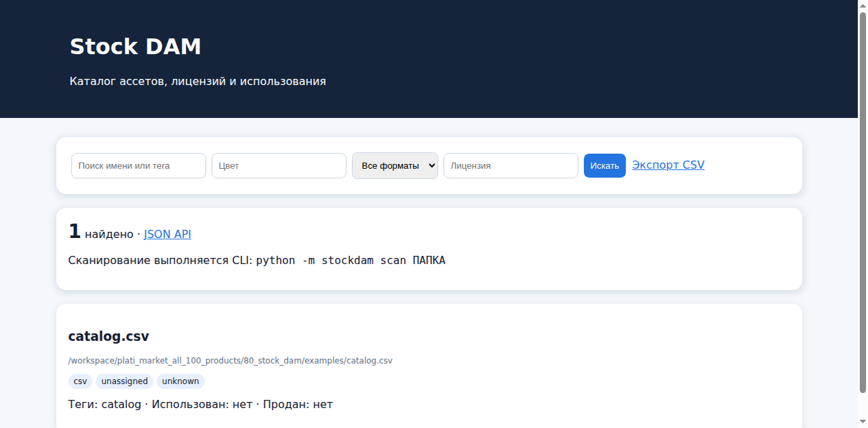868x428 pixels.
Task: Open the JSON API link
Action: pos(167,234)
